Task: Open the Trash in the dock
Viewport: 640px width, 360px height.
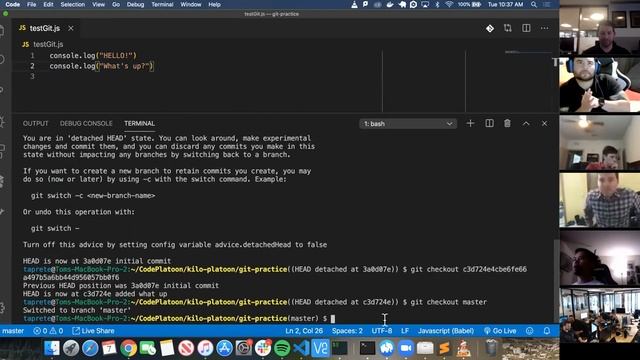Action: point(492,348)
